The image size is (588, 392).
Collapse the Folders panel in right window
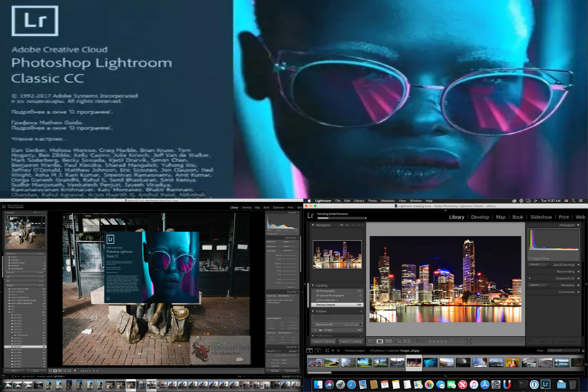[x=313, y=311]
